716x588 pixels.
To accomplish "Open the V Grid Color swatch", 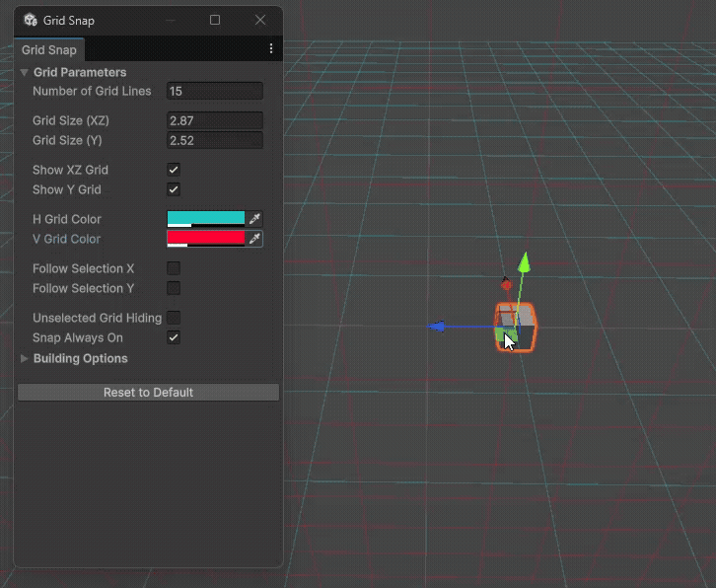I will tap(206, 239).
